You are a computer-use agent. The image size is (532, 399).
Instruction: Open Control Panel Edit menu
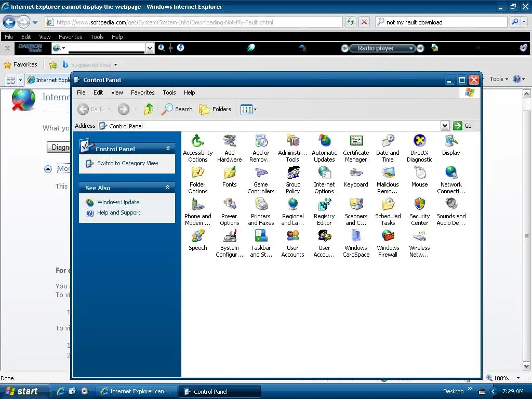(x=98, y=92)
